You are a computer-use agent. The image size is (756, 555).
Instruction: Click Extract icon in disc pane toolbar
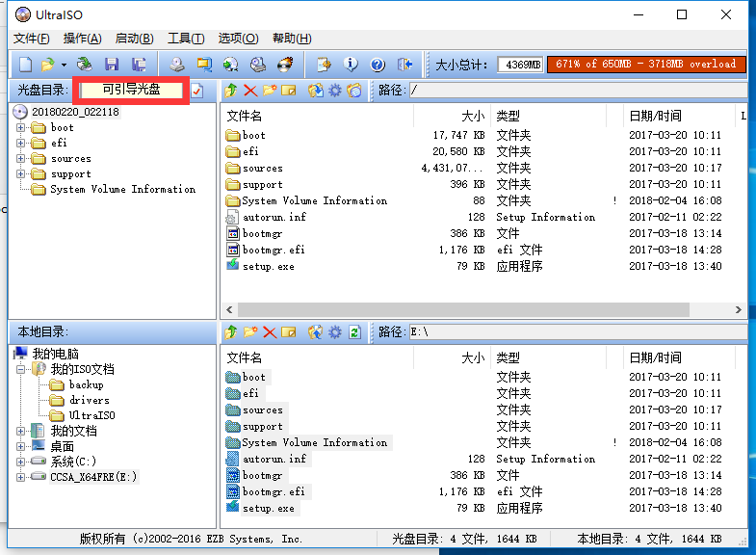coord(316,91)
